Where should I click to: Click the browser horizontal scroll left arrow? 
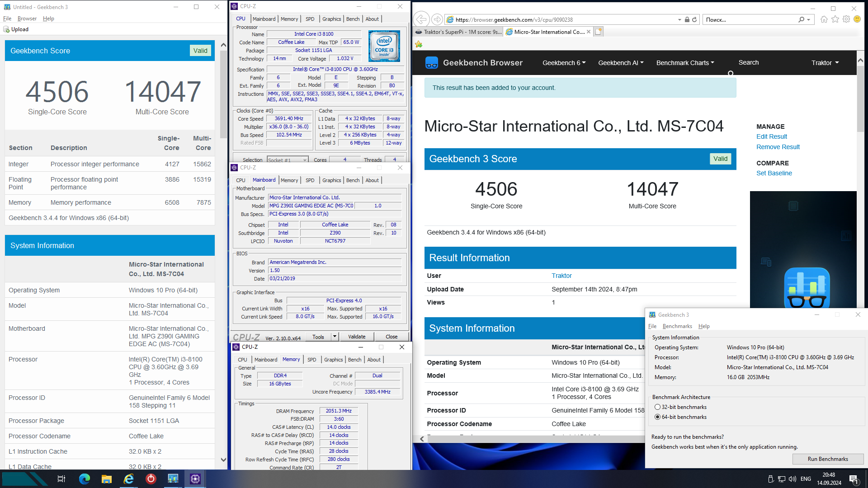pyautogui.click(x=422, y=439)
